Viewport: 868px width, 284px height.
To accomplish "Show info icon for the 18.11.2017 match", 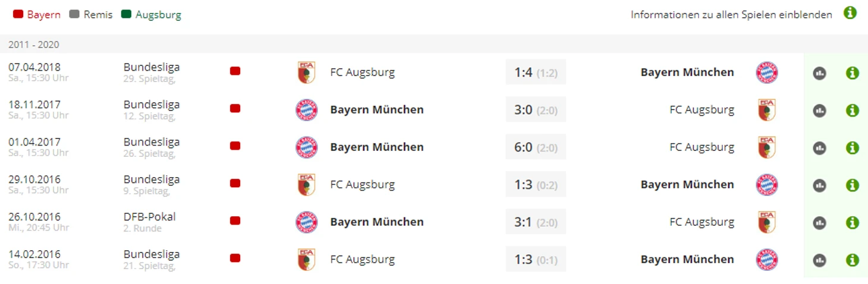I will [x=852, y=111].
